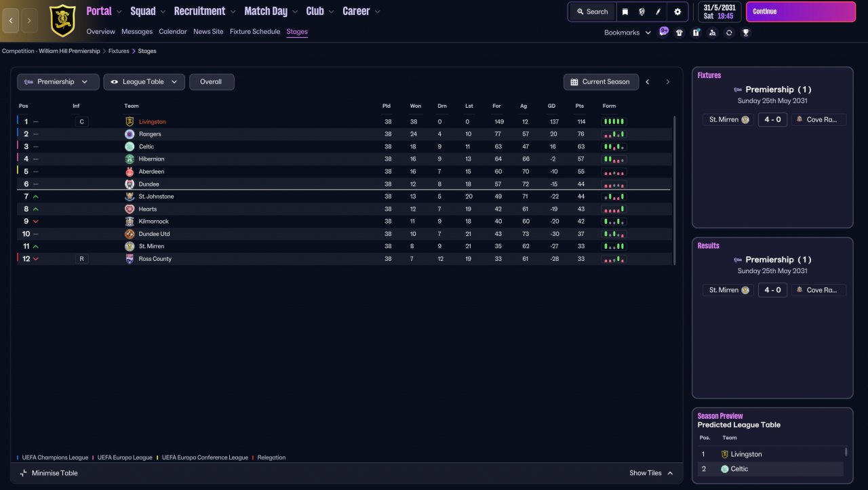
Task: Go to previous season with left chevron
Action: tap(648, 82)
